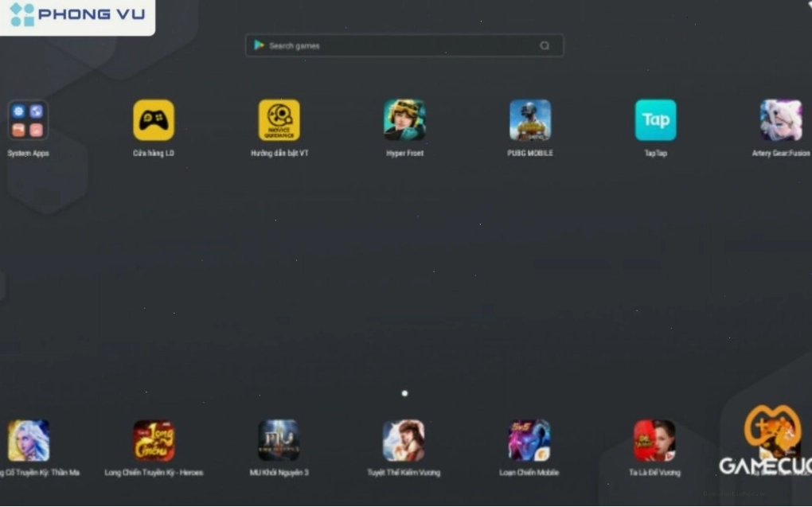
Task: Launch Tuyệt Thế Kiếm Vương game
Action: (404, 440)
